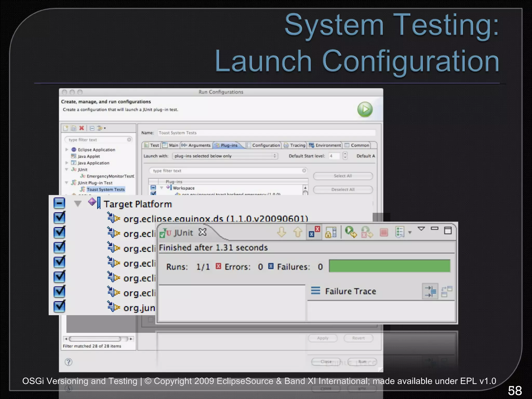Maximize the JUnit view panel
This screenshot has width=532, height=399.
(448, 230)
